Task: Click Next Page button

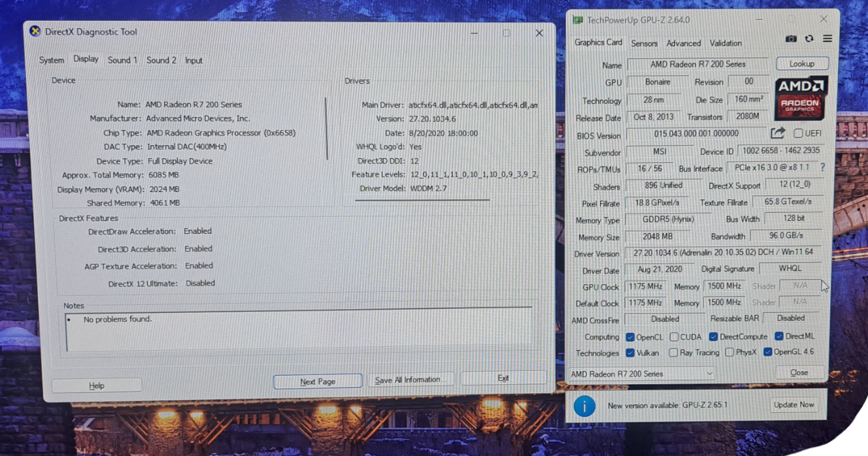Action: (318, 382)
